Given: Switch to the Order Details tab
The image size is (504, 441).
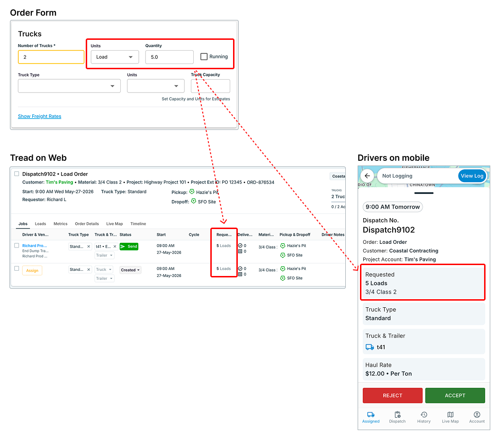Looking at the screenshot, I should pyautogui.click(x=87, y=224).
